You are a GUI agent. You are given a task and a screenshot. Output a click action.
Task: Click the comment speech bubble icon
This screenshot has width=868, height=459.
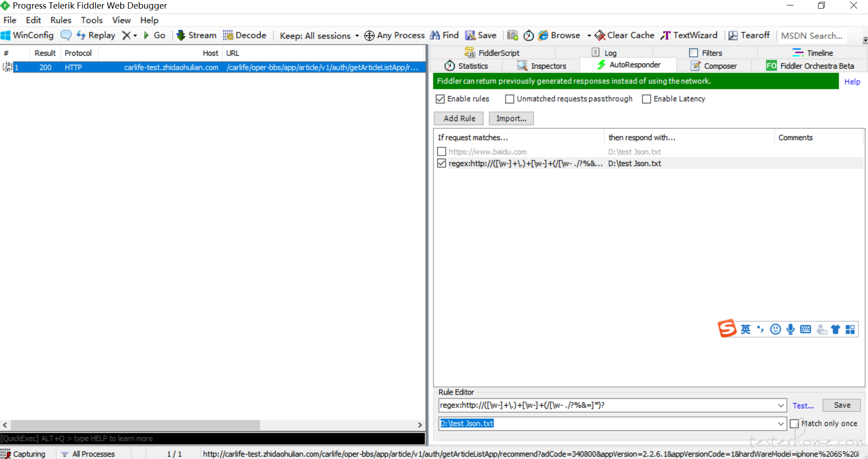pos(66,35)
